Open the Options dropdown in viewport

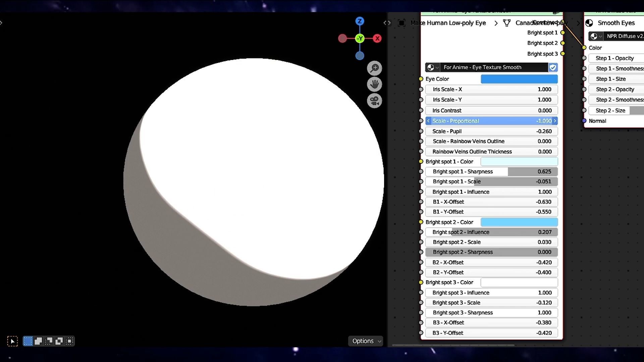click(366, 341)
